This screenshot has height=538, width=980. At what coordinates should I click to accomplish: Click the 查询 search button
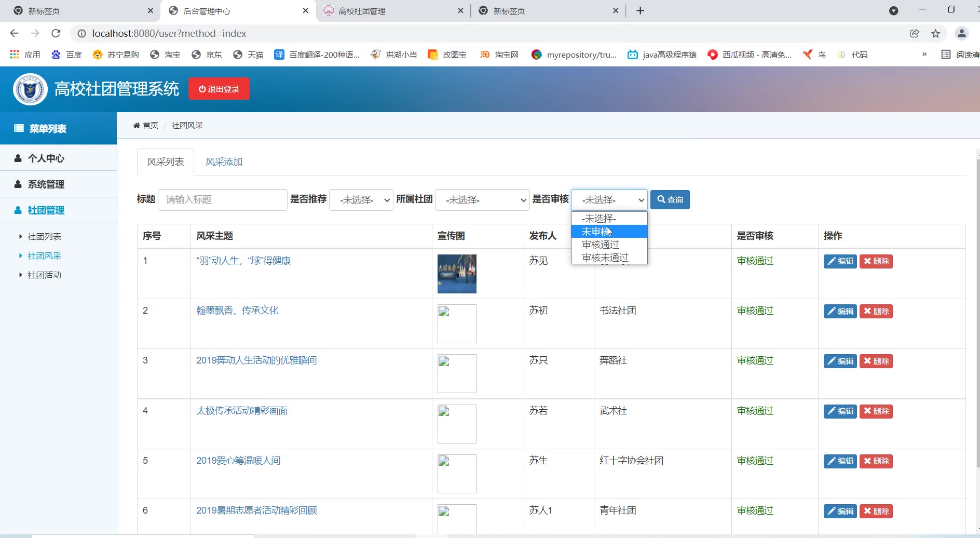click(x=670, y=200)
